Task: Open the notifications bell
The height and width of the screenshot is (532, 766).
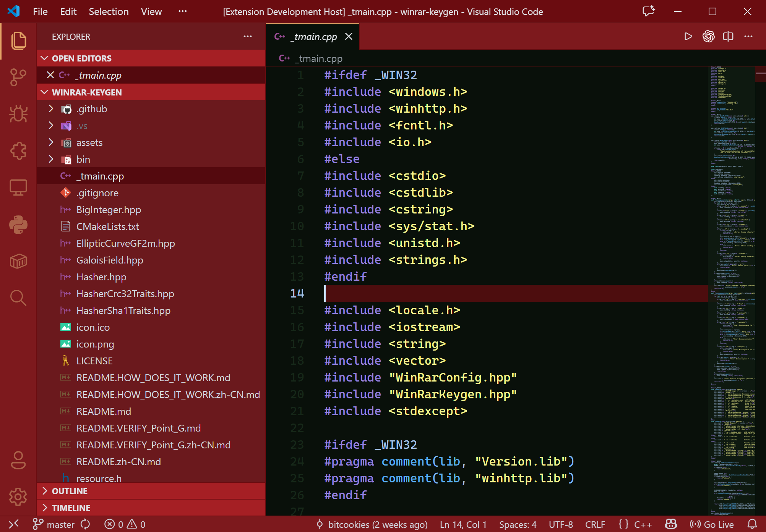Action: tap(752, 524)
